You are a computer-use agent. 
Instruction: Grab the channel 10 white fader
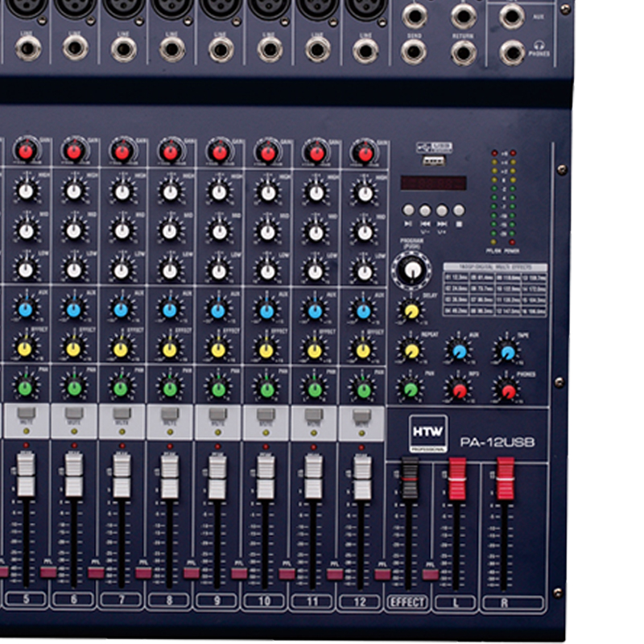pos(266,477)
